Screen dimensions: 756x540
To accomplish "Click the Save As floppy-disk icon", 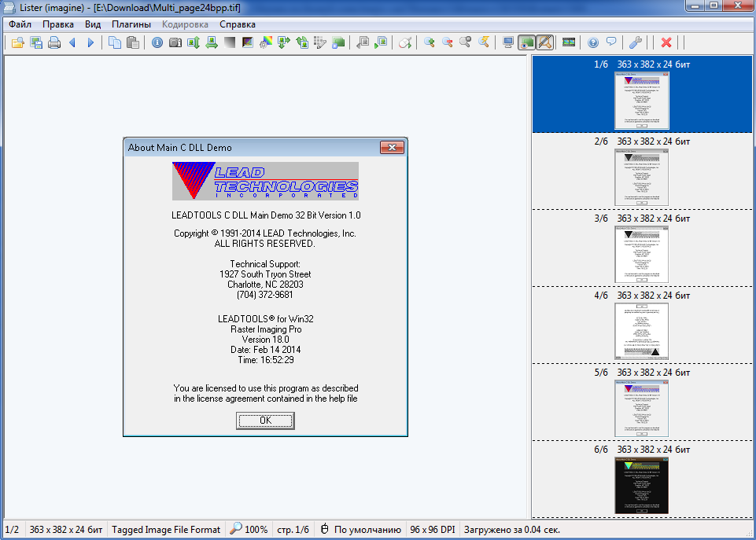I will click(36, 43).
